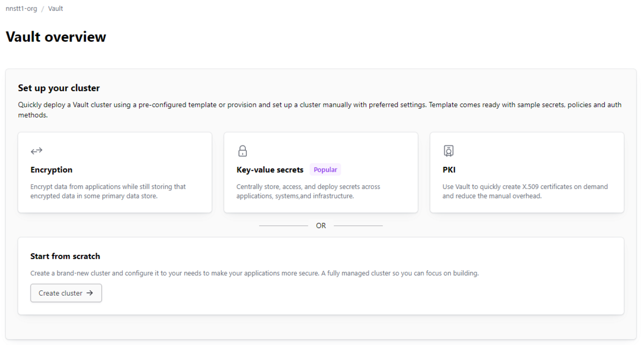644x345 pixels.
Task: Click the Vault overview heading
Action: tap(56, 37)
